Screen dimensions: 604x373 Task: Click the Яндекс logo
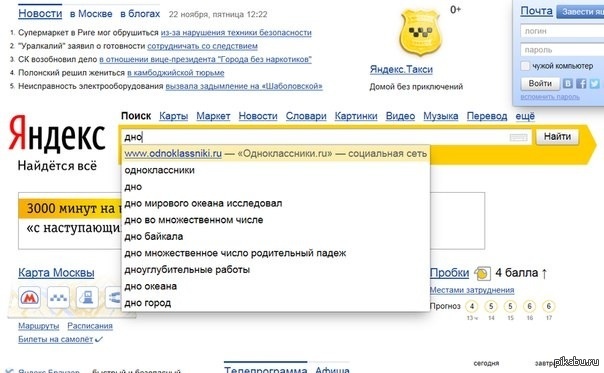pyautogui.click(x=57, y=133)
